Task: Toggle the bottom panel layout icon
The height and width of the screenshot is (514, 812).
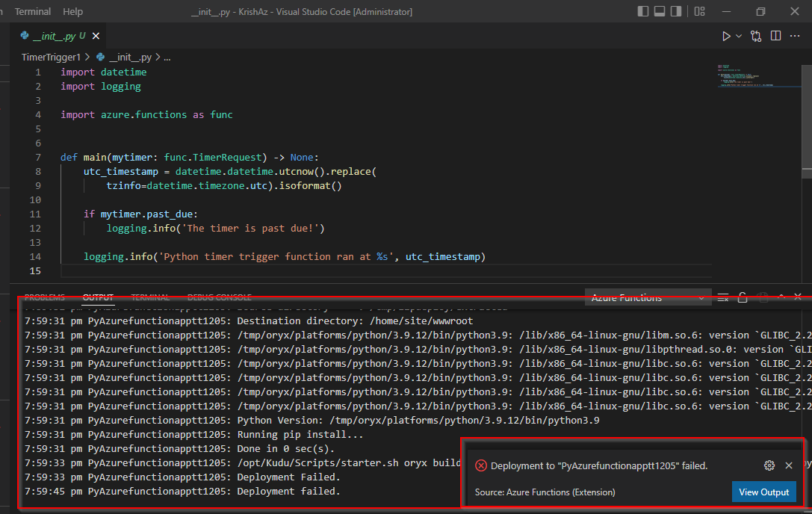Action: click(659, 11)
